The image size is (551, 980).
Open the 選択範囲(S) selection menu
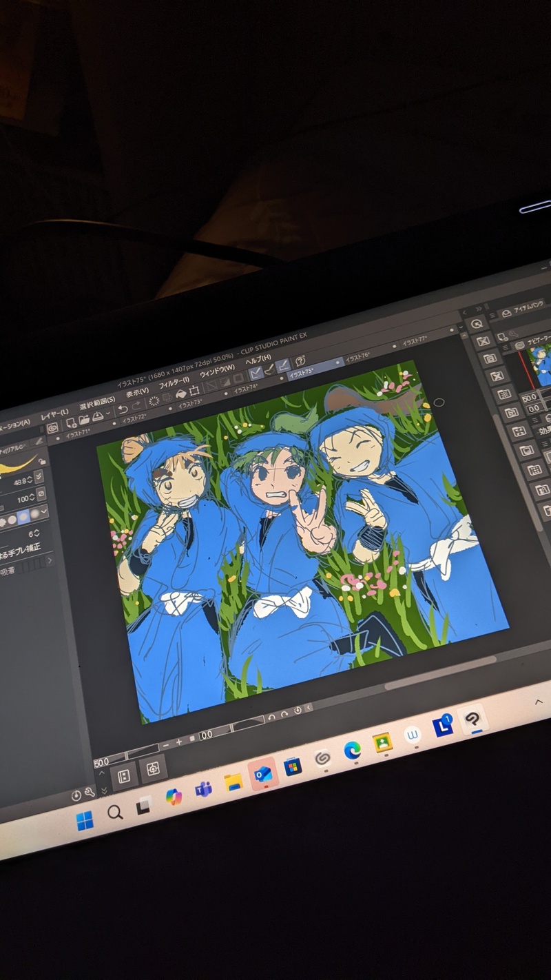point(96,402)
